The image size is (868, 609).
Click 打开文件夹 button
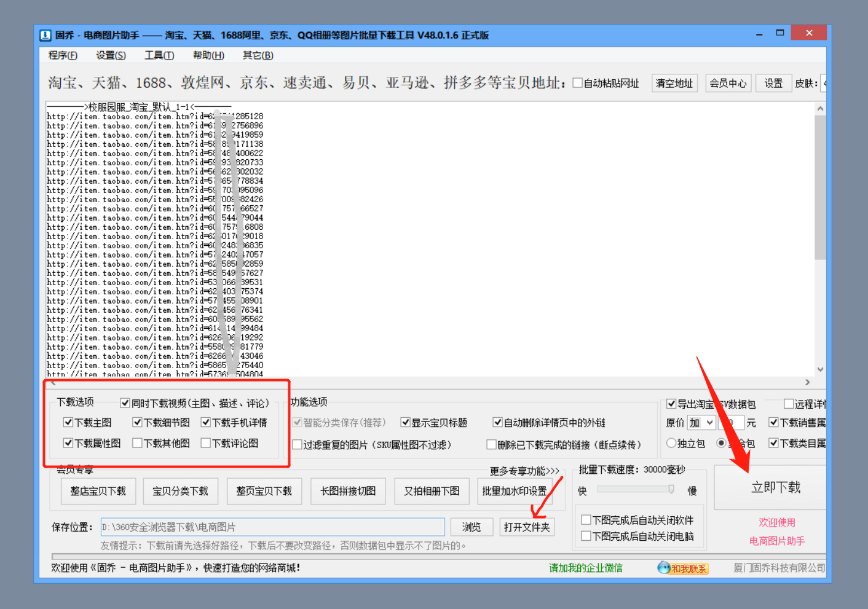(527, 527)
